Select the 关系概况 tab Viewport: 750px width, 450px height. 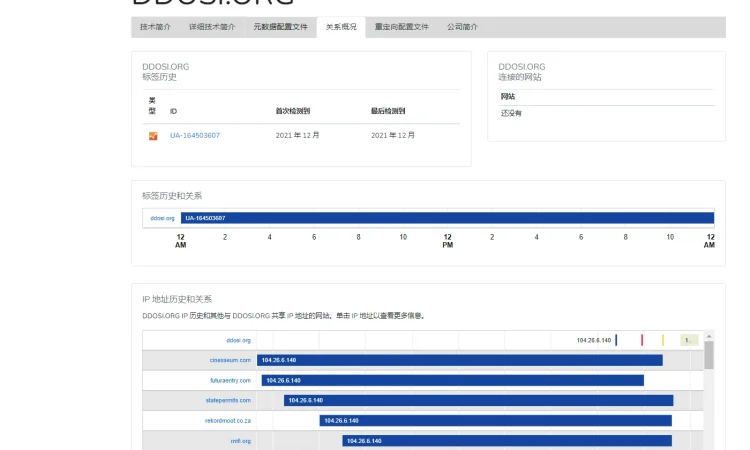pos(341,27)
